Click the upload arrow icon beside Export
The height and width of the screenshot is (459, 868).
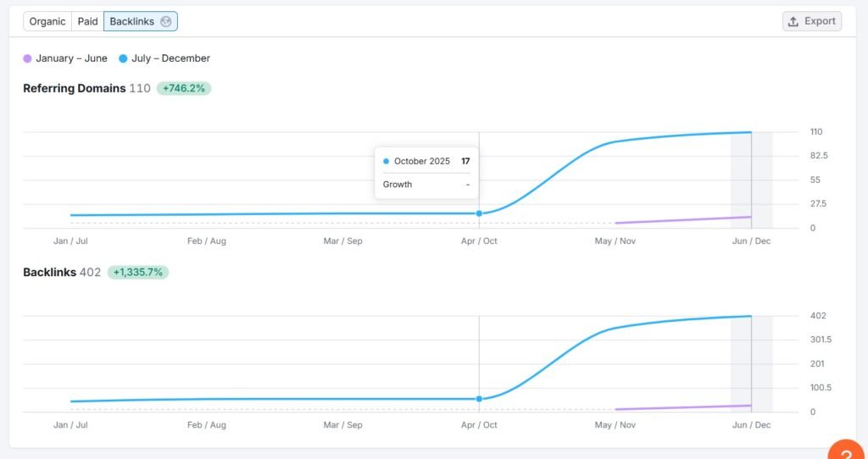[x=794, y=21]
